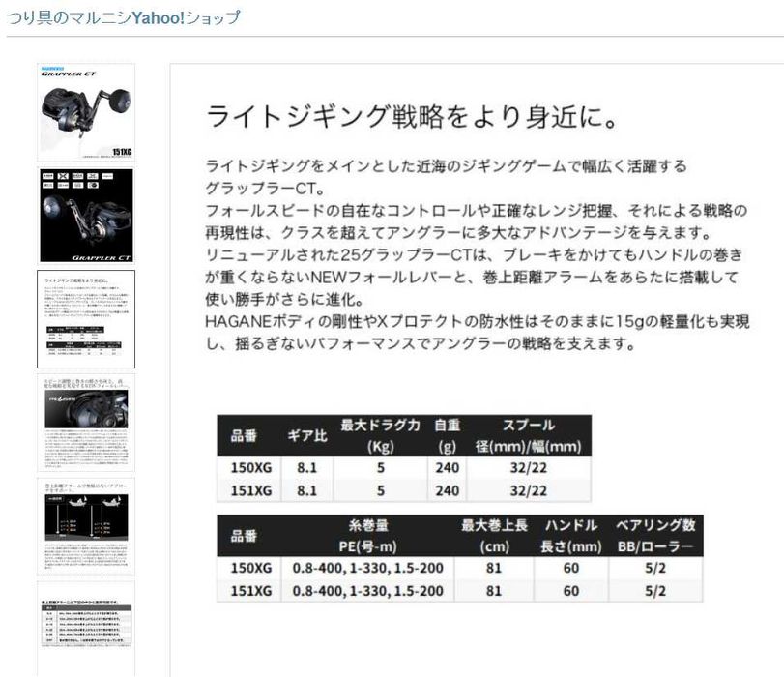
Task: Click the 最大巻上長 (cm) column header
Action: click(x=494, y=536)
